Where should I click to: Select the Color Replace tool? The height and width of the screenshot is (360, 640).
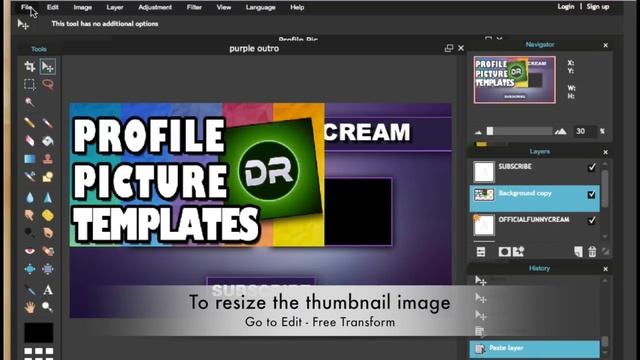click(x=29, y=177)
